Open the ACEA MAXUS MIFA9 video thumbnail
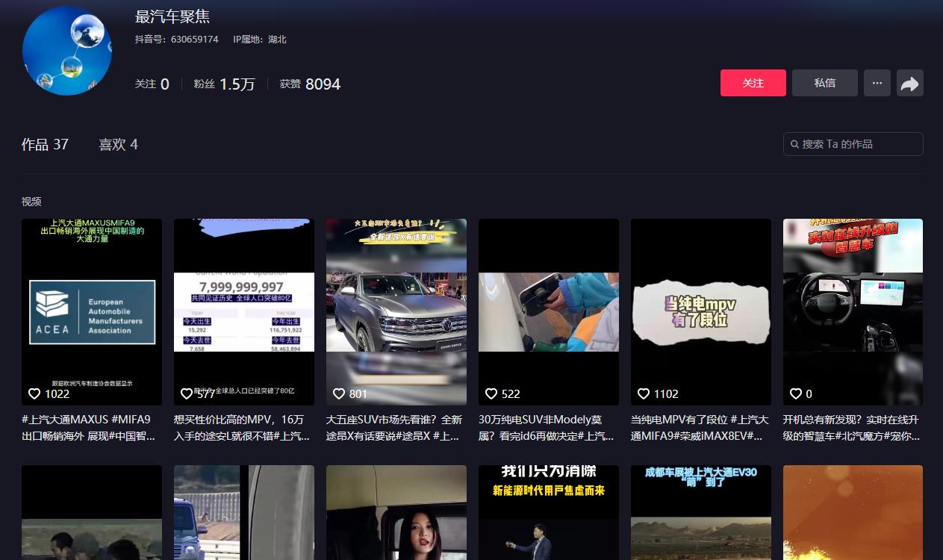The height and width of the screenshot is (560, 943). [x=92, y=312]
